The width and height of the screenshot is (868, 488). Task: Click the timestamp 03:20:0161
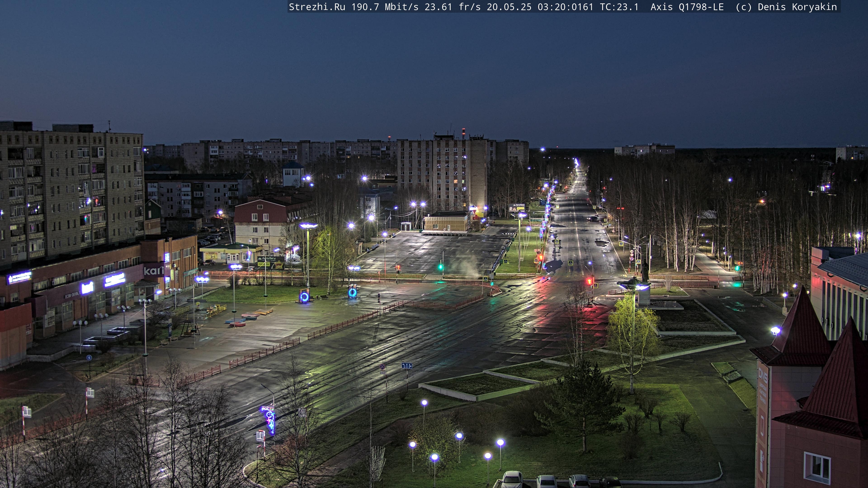point(565,7)
